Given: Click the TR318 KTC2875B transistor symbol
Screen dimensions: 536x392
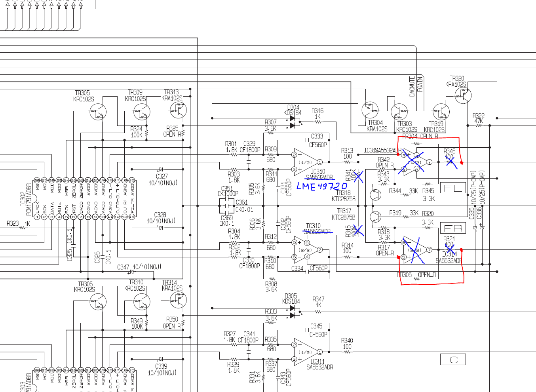Looking at the screenshot, I should [x=375, y=194].
